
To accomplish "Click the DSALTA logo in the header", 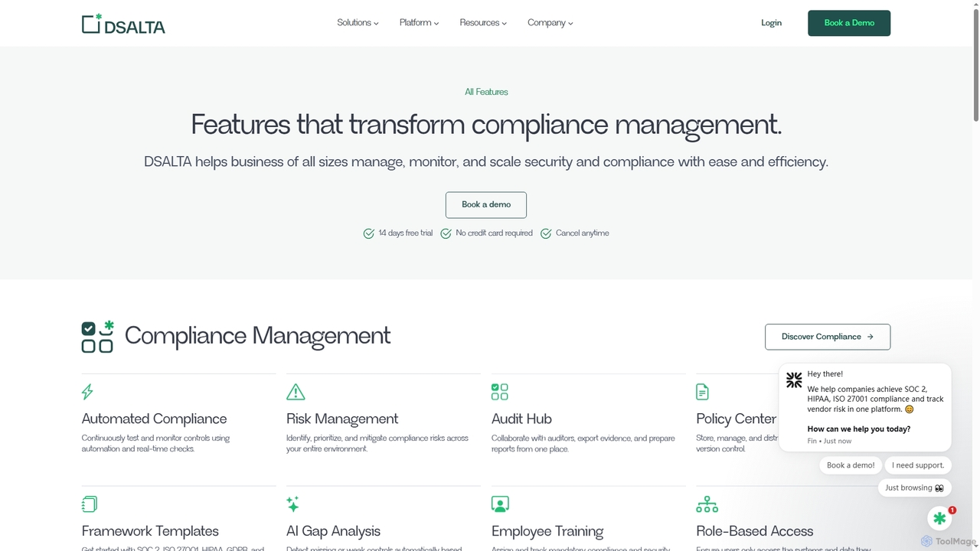I will (x=123, y=24).
